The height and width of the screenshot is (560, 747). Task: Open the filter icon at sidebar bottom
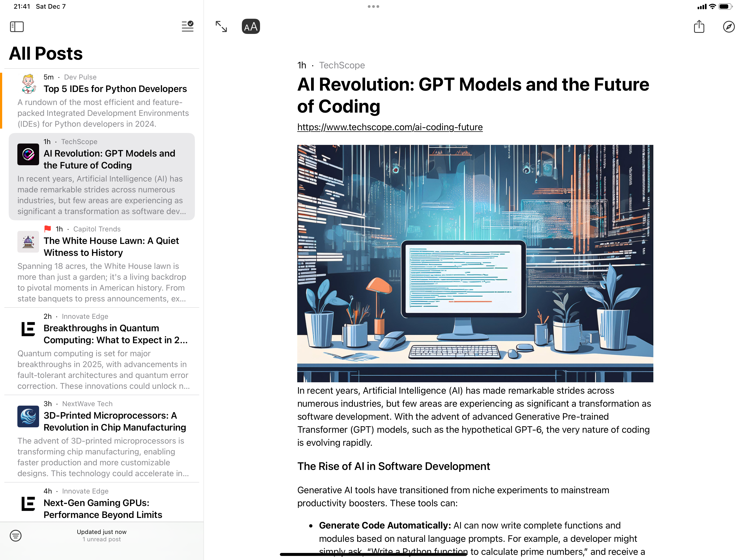pyautogui.click(x=15, y=535)
